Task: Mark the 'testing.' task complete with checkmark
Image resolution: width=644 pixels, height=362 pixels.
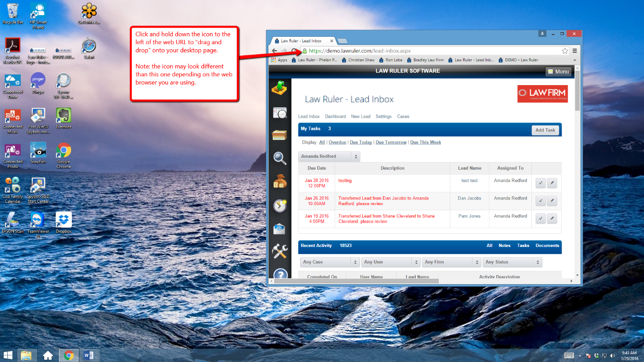Action: pyautogui.click(x=540, y=184)
